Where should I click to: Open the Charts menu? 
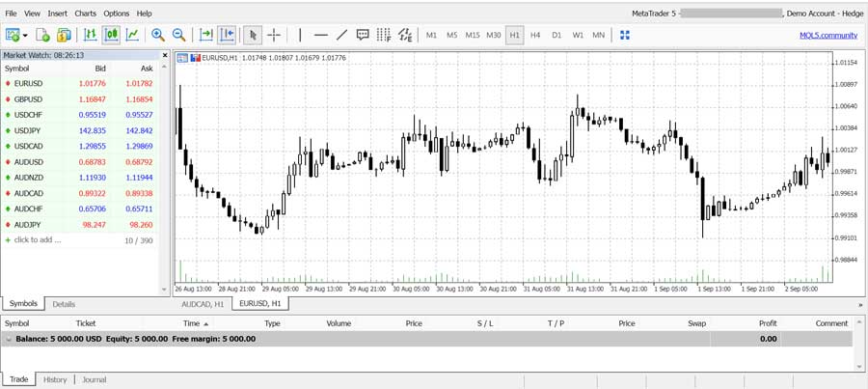coord(85,14)
